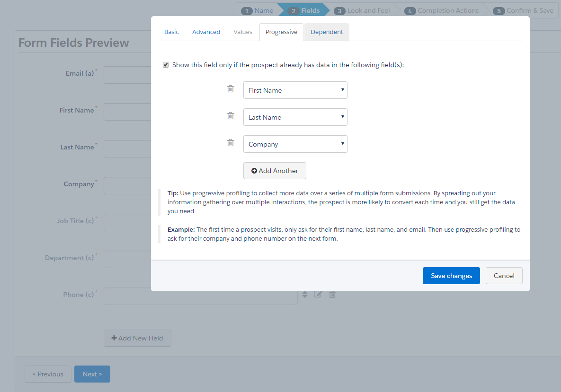561x392 pixels.
Task: Edit the Phone field with the pencil icon
Action: click(318, 294)
